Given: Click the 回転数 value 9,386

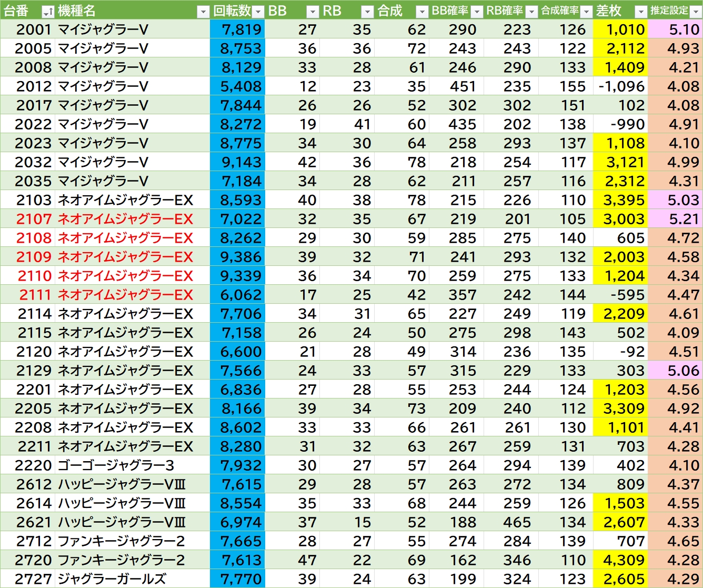Looking at the screenshot, I should click(x=237, y=257).
